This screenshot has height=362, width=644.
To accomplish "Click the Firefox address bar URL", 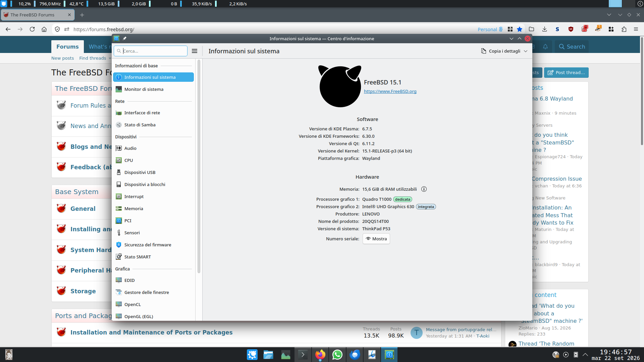I will tap(104, 29).
